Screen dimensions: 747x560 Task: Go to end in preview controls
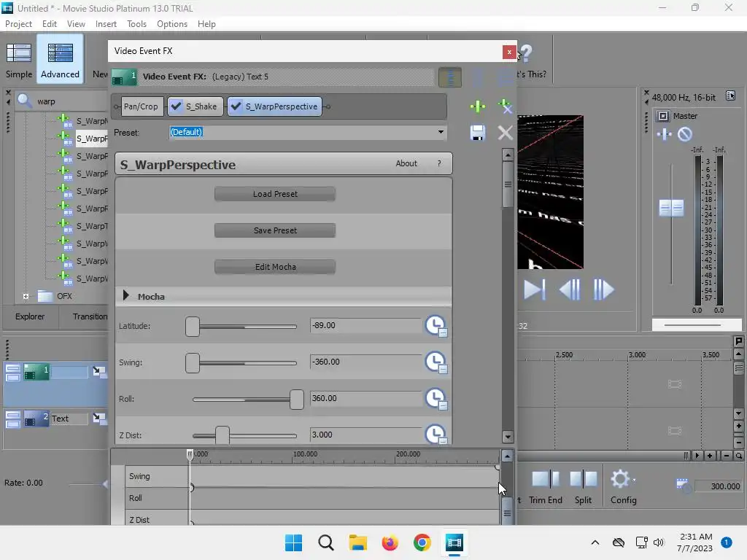(x=534, y=289)
